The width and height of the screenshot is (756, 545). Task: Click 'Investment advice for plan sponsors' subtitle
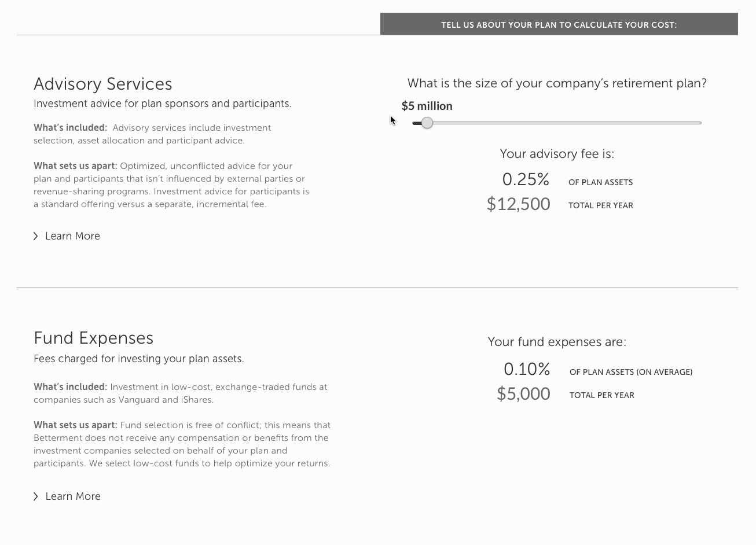pyautogui.click(x=162, y=104)
